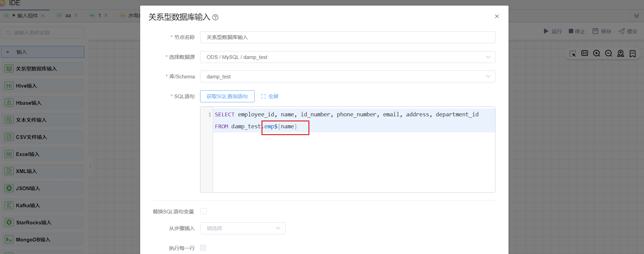Click the 节点名称 input field
Viewport: 644px width, 254px height.
click(347, 37)
